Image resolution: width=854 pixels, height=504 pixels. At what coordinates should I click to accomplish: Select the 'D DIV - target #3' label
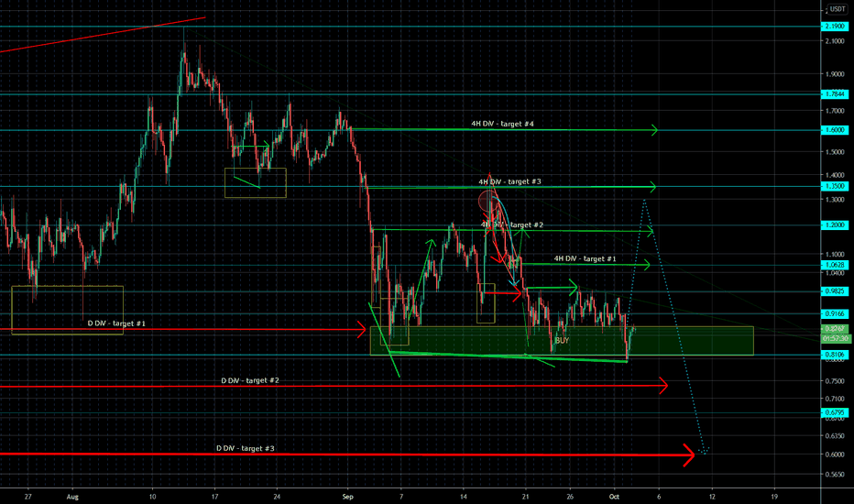click(x=245, y=449)
